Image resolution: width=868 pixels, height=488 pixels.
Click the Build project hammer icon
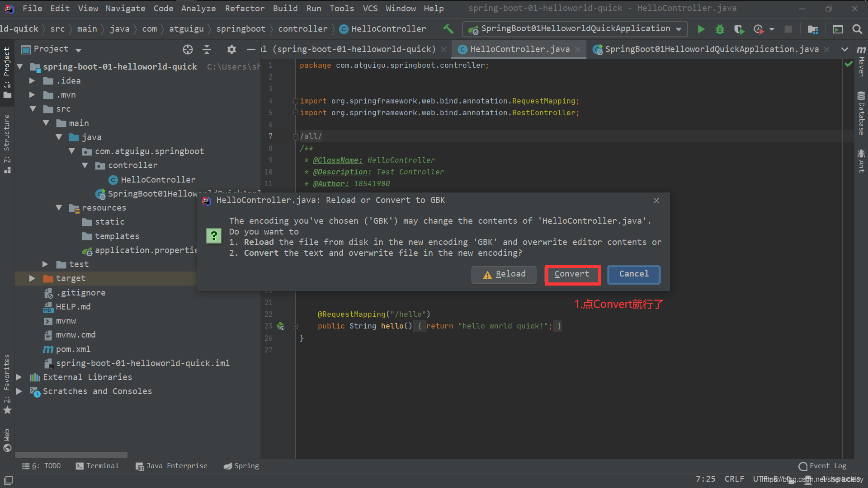pyautogui.click(x=448, y=29)
